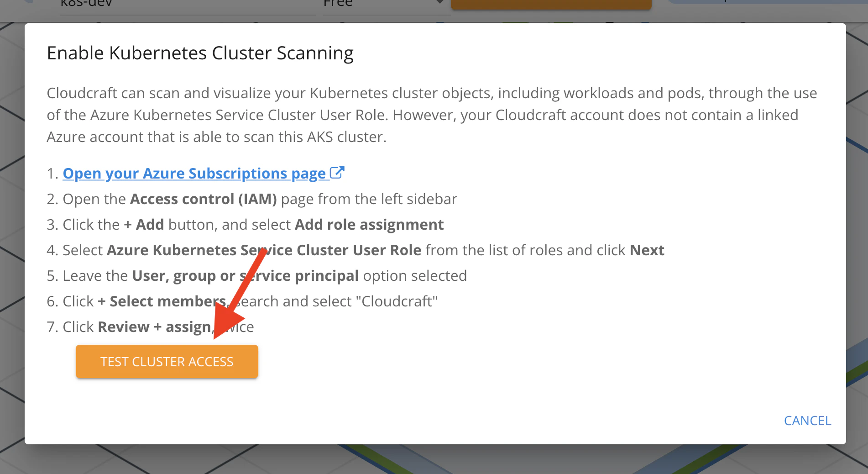Click the bold "+ Add" text in step 3

[144, 225]
